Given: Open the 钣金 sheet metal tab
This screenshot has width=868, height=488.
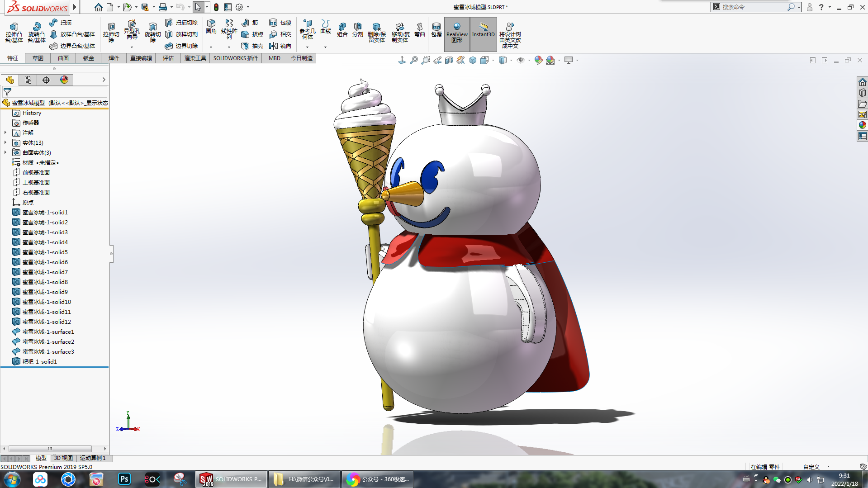Looking at the screenshot, I should (89, 58).
